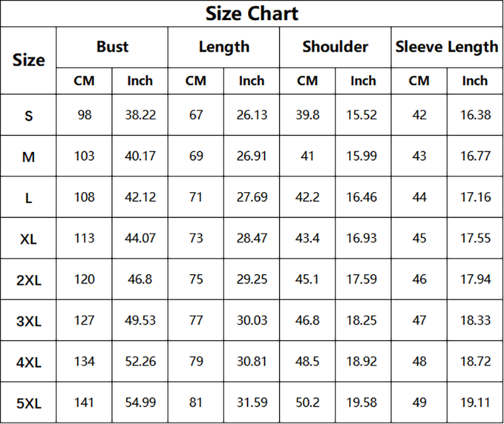The height and width of the screenshot is (424, 504).
Task: Click the Size header cell
Action: pos(29,60)
